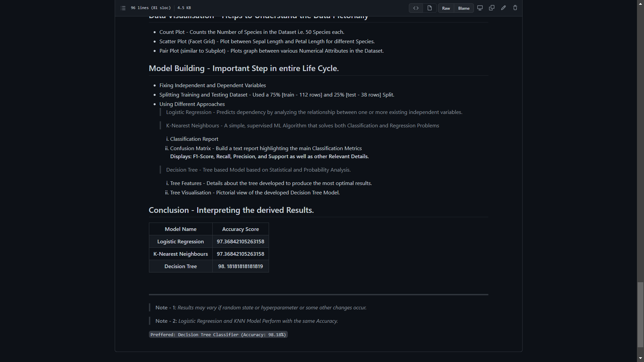
Task: Click the file line count info text
Action: (x=151, y=8)
